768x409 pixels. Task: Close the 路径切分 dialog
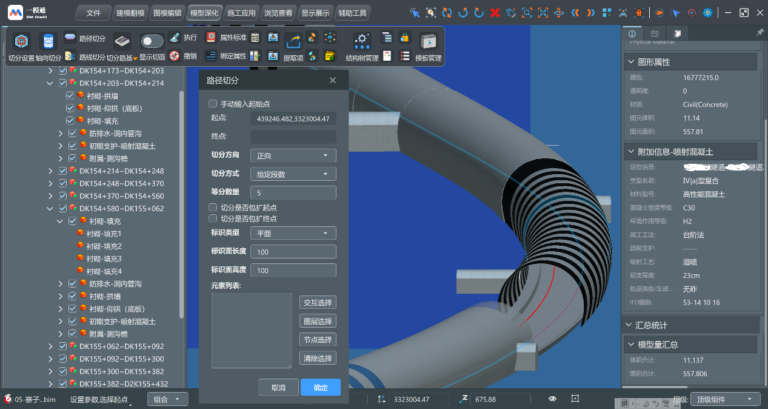point(333,80)
